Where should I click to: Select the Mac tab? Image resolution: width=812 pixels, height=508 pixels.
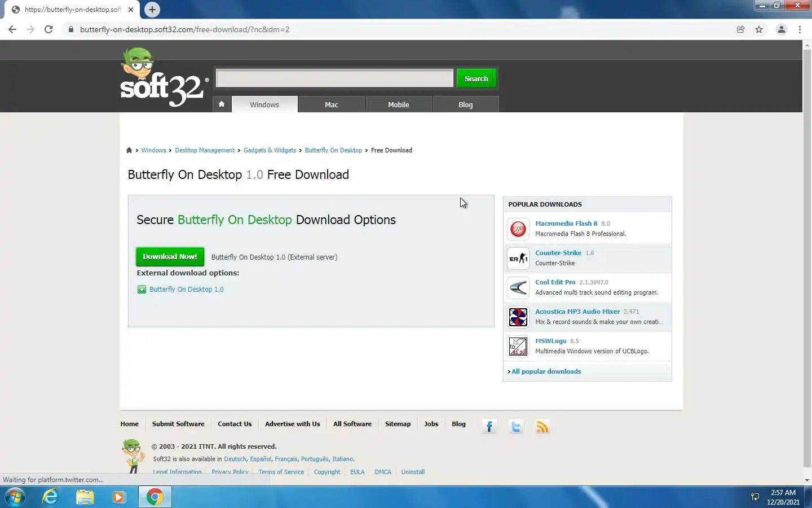332,104
